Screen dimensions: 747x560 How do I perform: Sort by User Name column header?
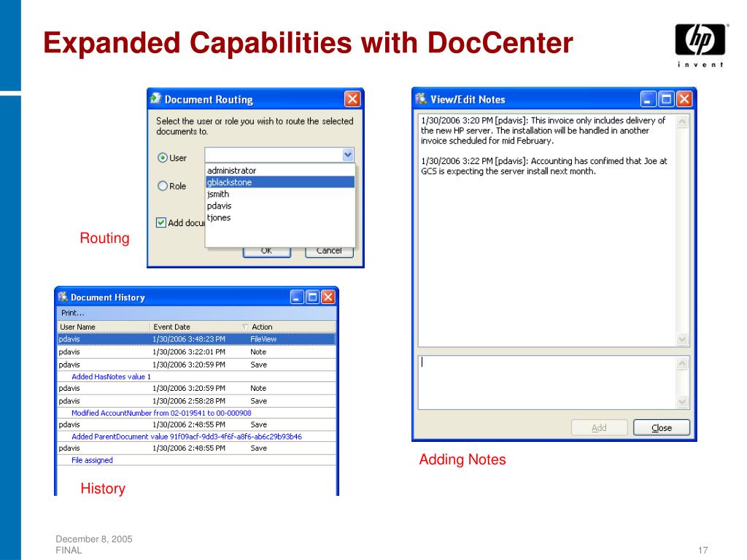tap(104, 327)
